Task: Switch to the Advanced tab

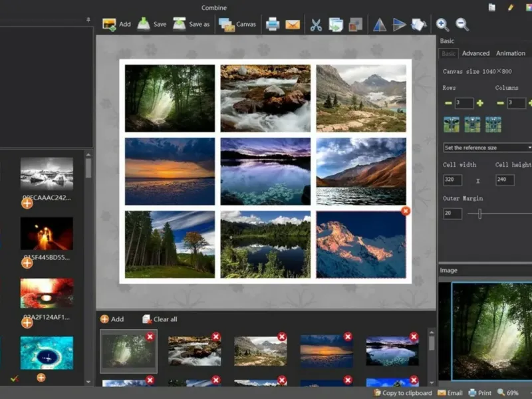Action: [x=475, y=53]
